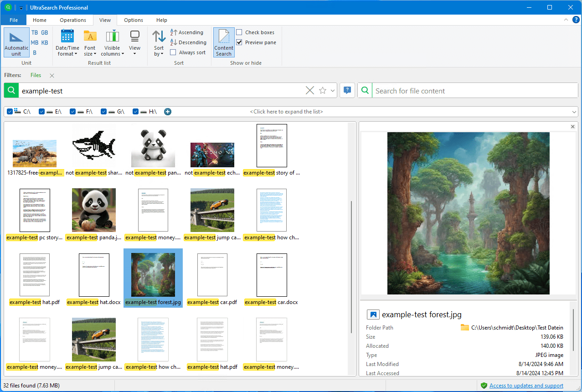The height and width of the screenshot is (392, 582).
Task: Enable the Check boxes option
Action: [x=239, y=32]
